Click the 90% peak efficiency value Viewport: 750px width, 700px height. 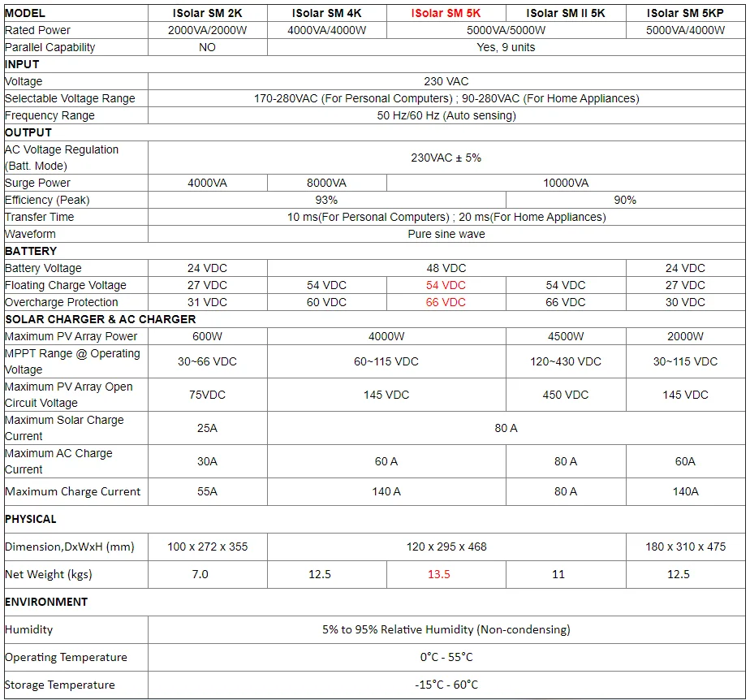click(625, 200)
